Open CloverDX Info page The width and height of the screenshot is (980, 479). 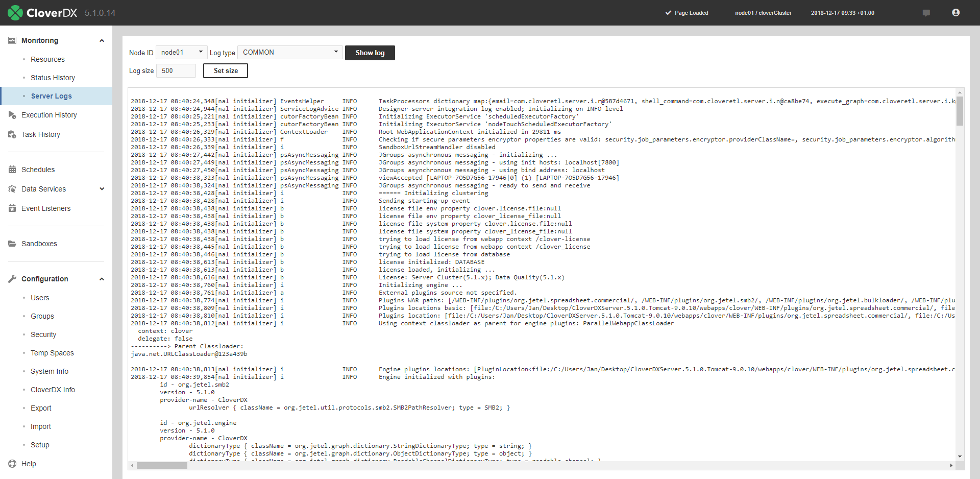[53, 390]
